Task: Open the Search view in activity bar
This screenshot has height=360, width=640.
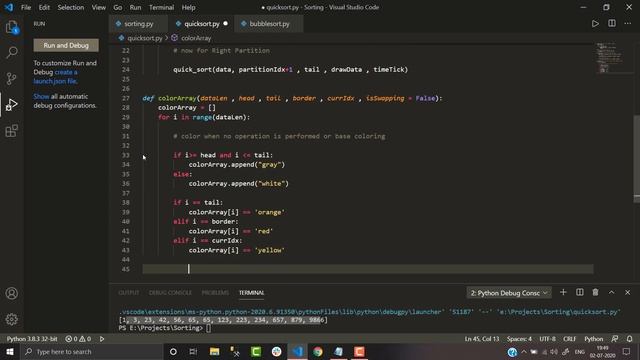Action: pyautogui.click(x=11, y=52)
